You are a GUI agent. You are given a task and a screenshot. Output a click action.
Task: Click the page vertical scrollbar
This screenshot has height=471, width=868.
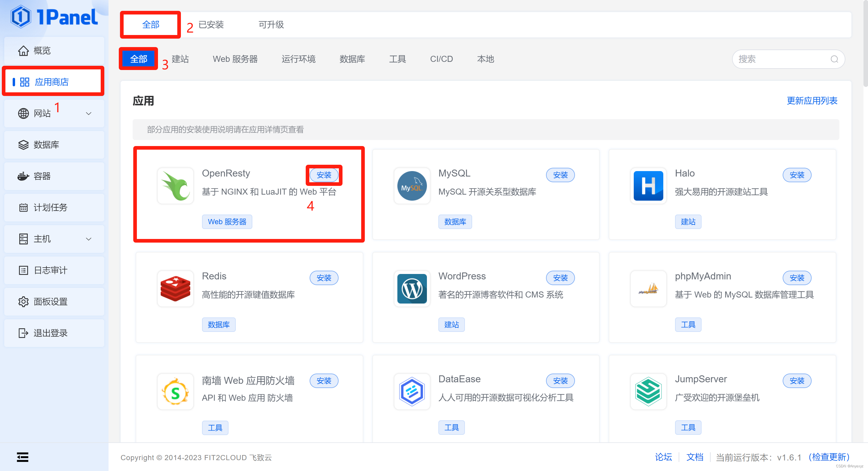865,44
